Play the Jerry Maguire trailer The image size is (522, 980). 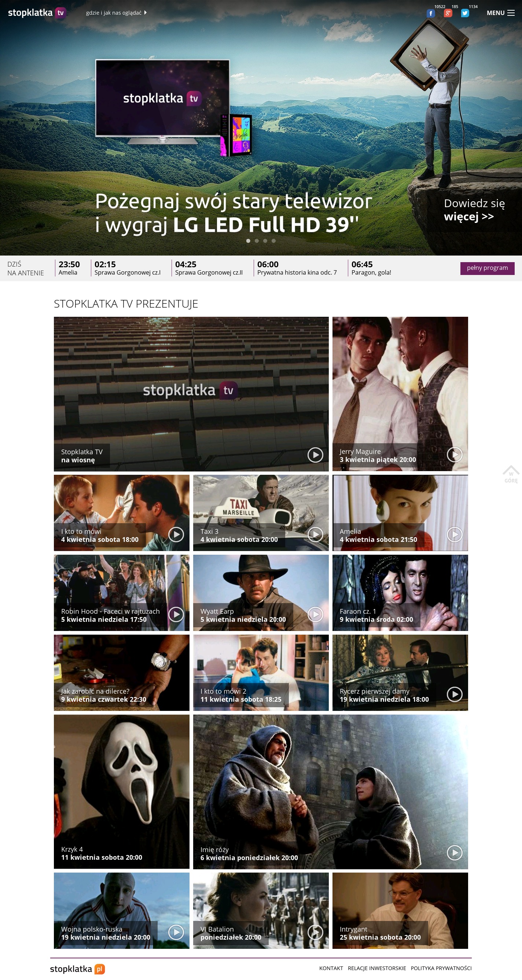454,454
